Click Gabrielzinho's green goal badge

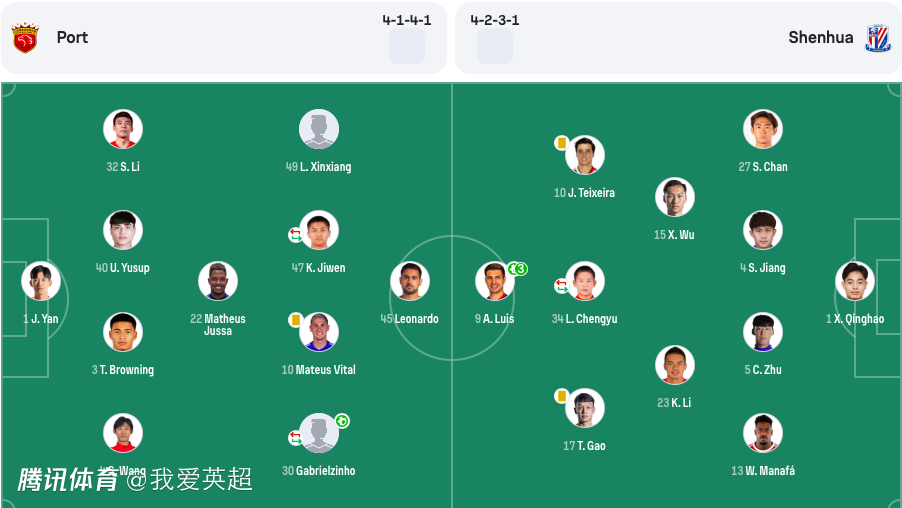tap(342, 421)
